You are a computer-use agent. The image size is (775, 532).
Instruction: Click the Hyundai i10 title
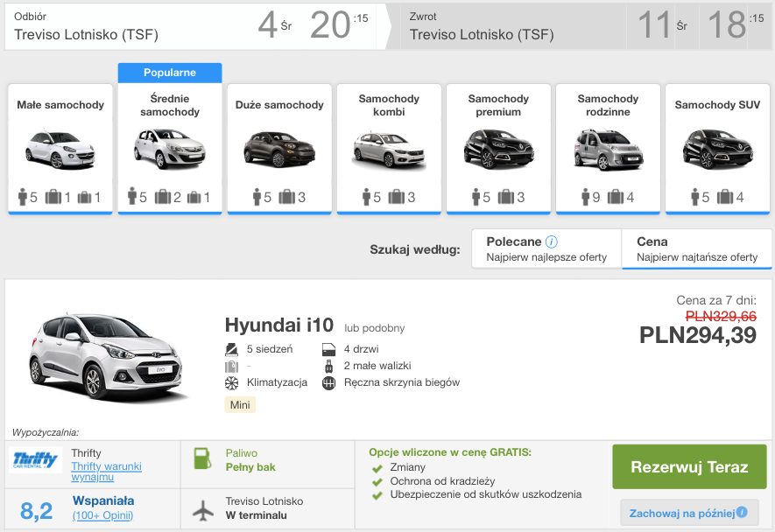279,325
